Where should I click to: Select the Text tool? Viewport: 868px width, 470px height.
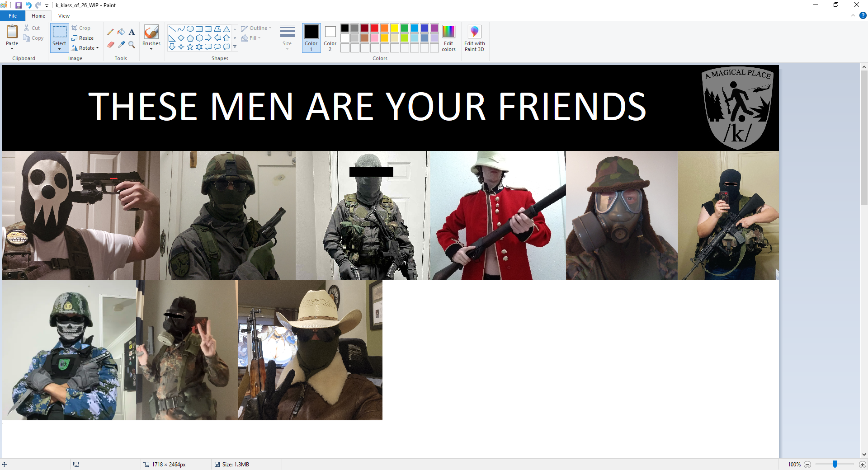pyautogui.click(x=132, y=32)
